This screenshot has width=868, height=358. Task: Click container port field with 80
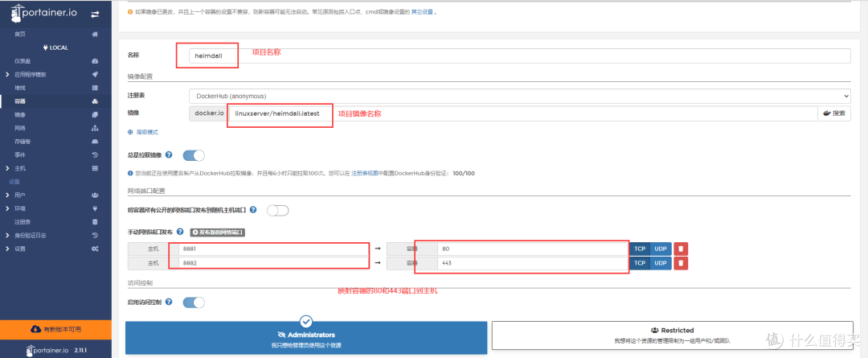click(532, 249)
